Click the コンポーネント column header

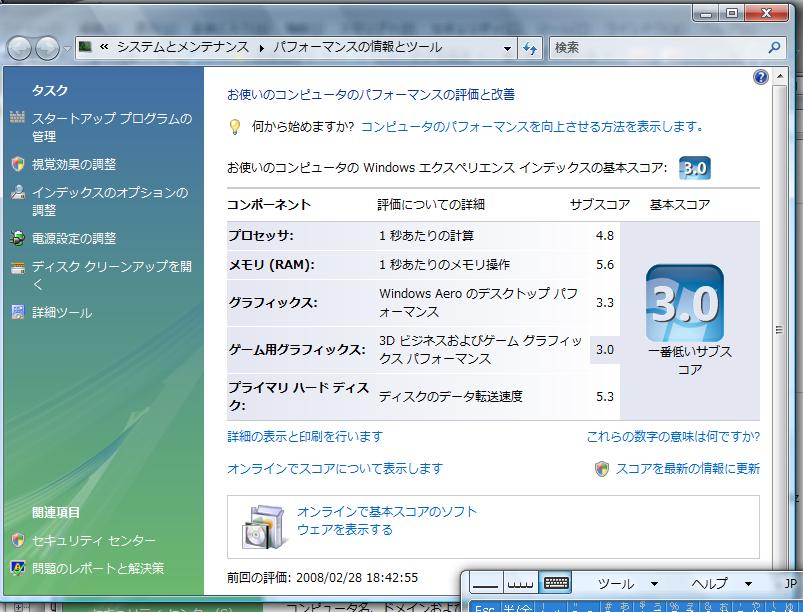(x=269, y=205)
